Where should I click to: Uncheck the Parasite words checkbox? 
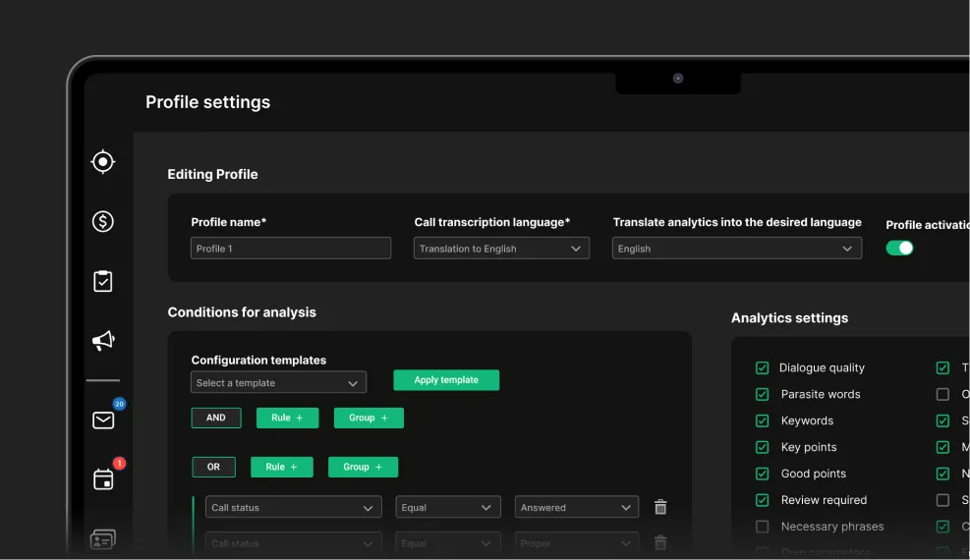pyautogui.click(x=762, y=394)
